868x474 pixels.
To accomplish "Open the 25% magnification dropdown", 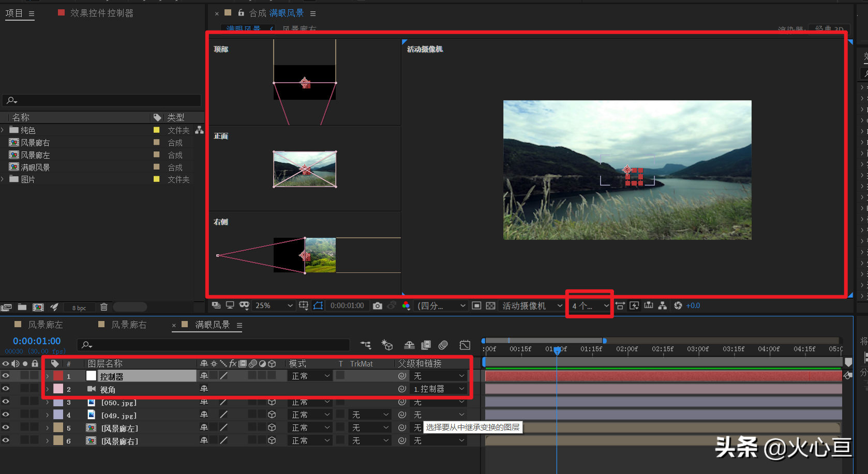I will click(274, 305).
